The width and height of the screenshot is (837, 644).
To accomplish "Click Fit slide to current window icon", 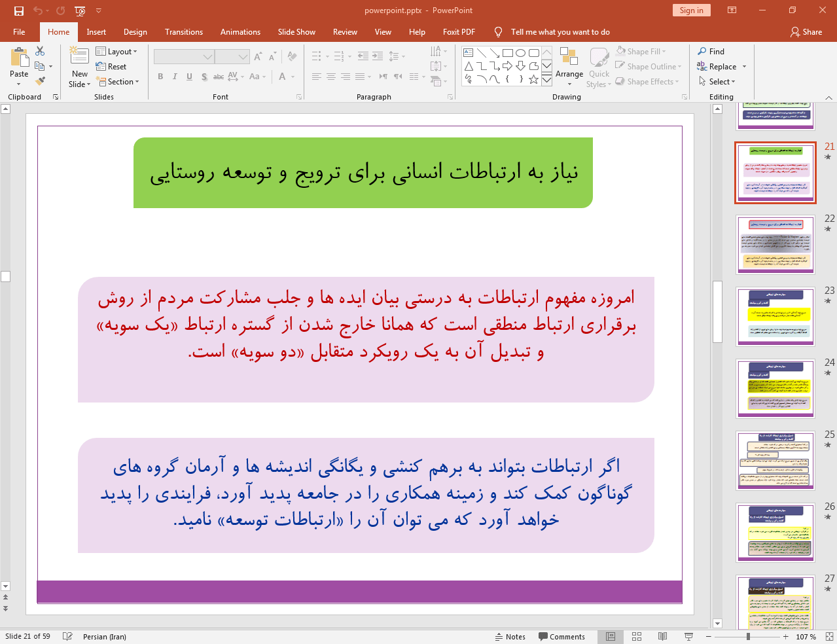I will click(829, 636).
